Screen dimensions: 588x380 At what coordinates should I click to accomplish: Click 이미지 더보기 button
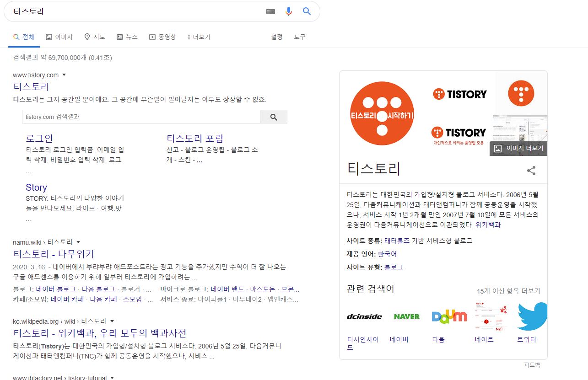[x=518, y=148]
